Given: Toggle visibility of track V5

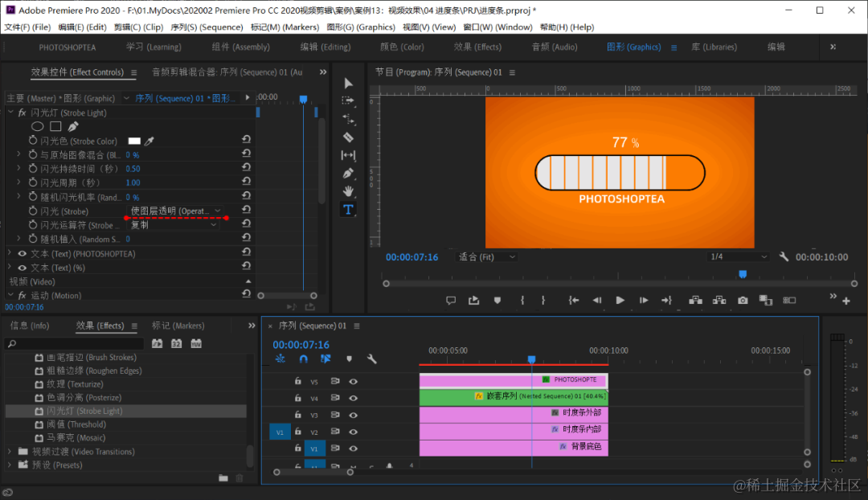Looking at the screenshot, I should [353, 382].
